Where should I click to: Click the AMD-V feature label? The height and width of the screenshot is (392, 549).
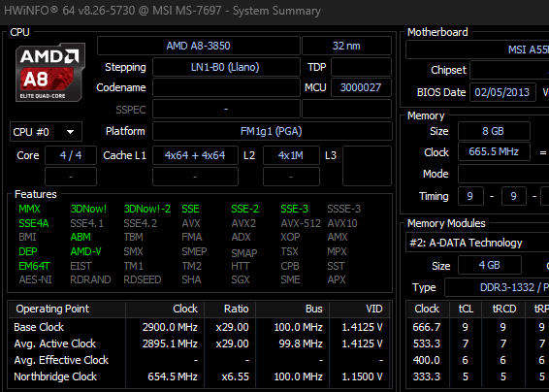[x=85, y=251]
